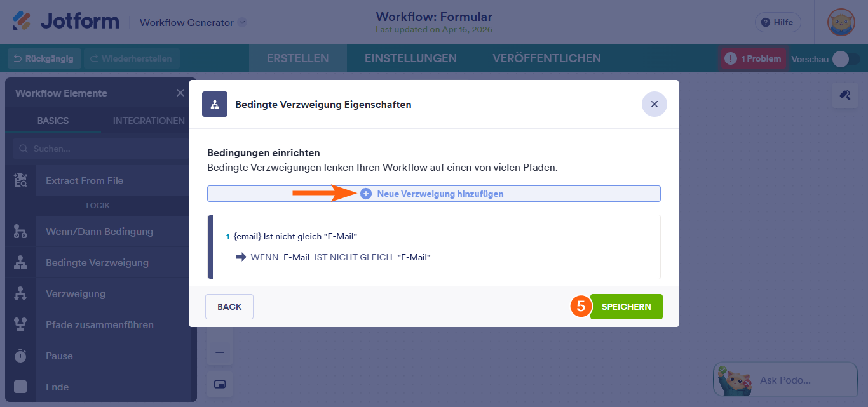Open workflow styling via paint roller icon

[x=845, y=95]
